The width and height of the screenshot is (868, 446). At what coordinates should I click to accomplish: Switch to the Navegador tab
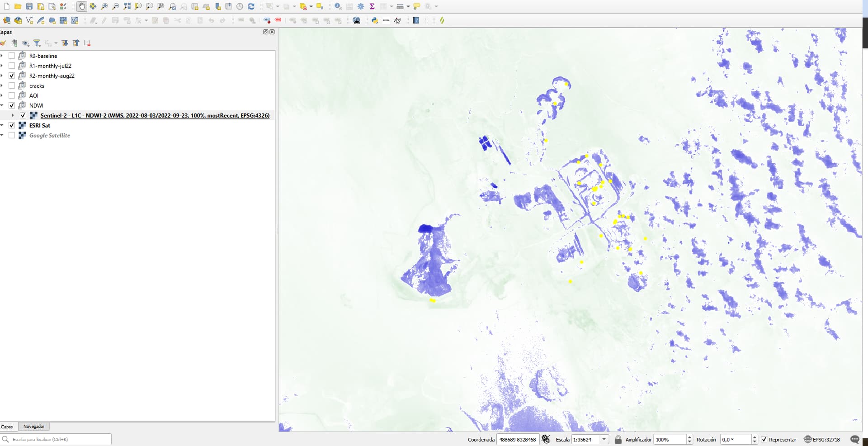coord(34,427)
